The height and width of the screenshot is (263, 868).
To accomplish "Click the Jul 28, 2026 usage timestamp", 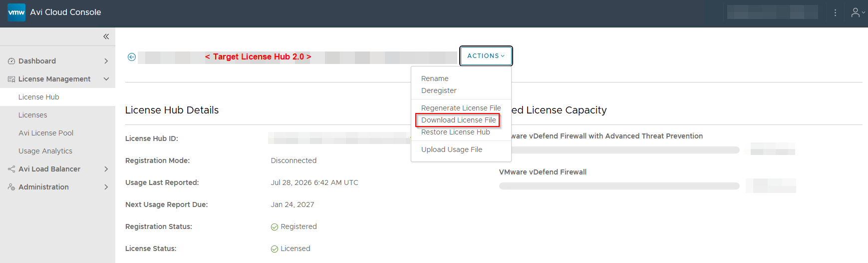I will pyautogui.click(x=314, y=182).
